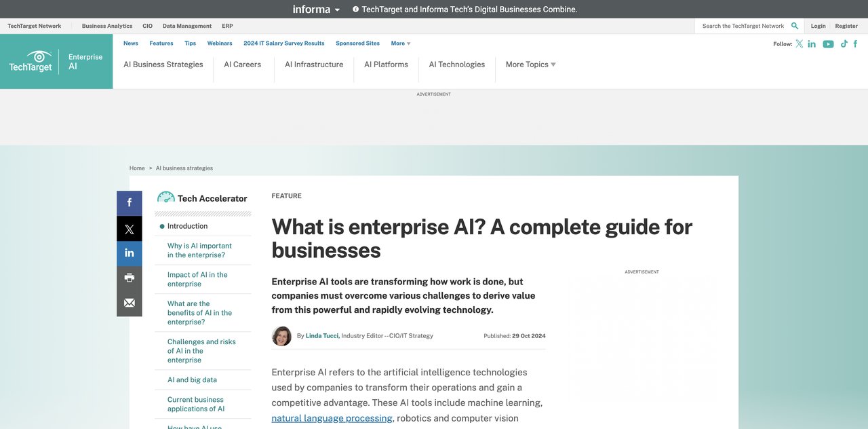Click the TechTarget and Informa announcement text
Viewport: 868px width, 429px height.
coord(469,10)
